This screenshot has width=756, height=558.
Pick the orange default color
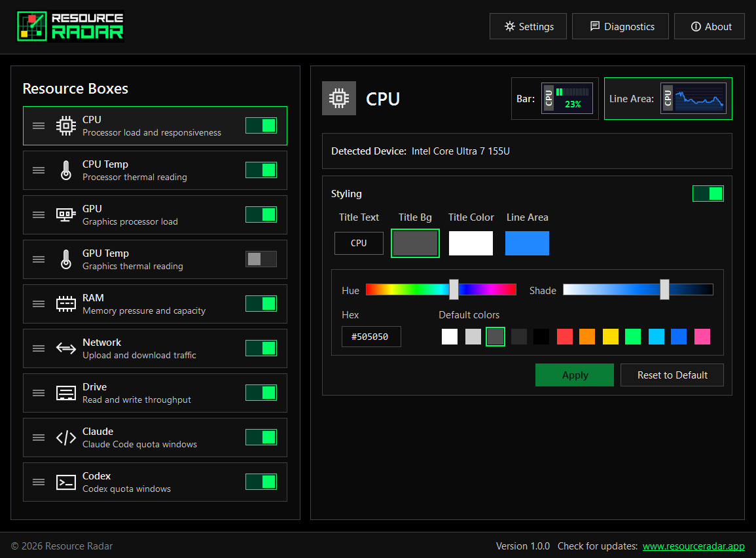click(587, 337)
